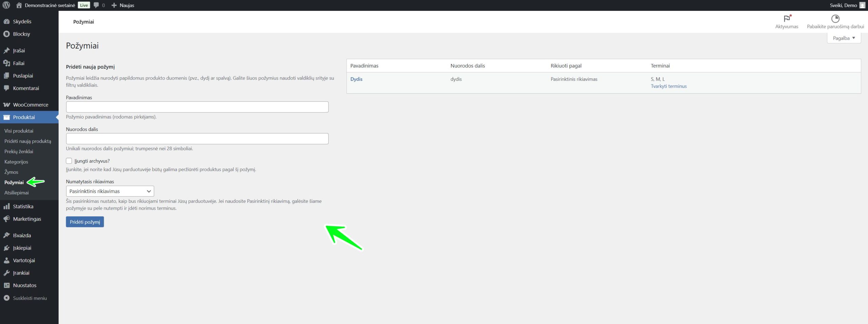The width and height of the screenshot is (868, 324).
Task: Click the Statistika chart icon
Action: click(x=6, y=206)
